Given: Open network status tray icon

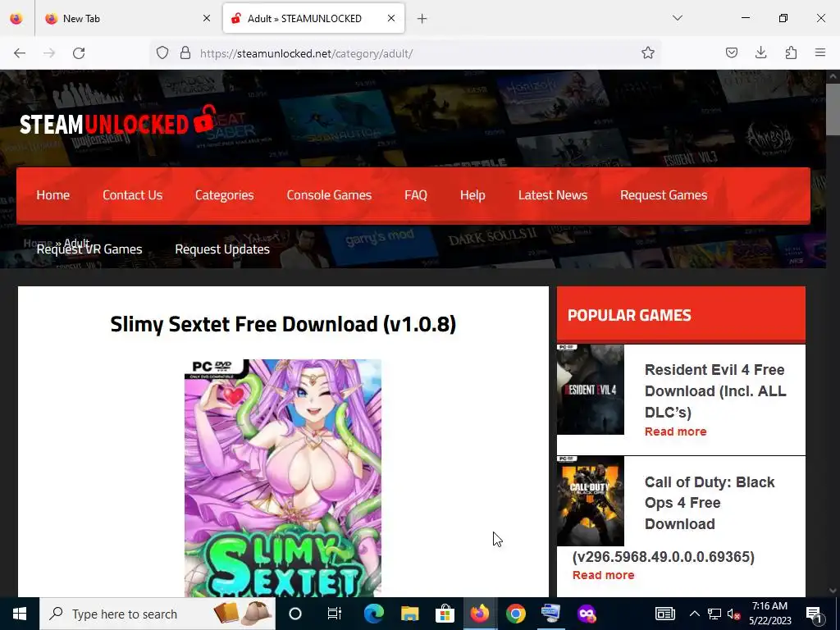Looking at the screenshot, I should click(714, 614).
